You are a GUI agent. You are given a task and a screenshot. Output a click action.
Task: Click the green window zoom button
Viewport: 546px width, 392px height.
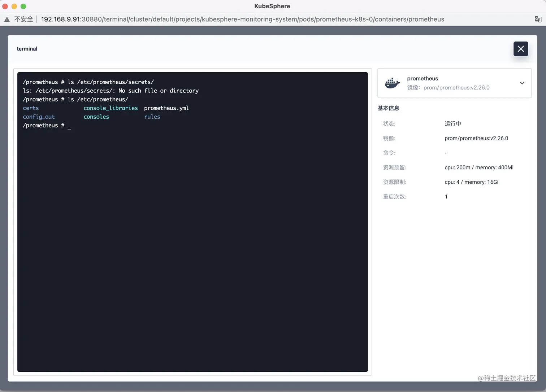pos(23,6)
